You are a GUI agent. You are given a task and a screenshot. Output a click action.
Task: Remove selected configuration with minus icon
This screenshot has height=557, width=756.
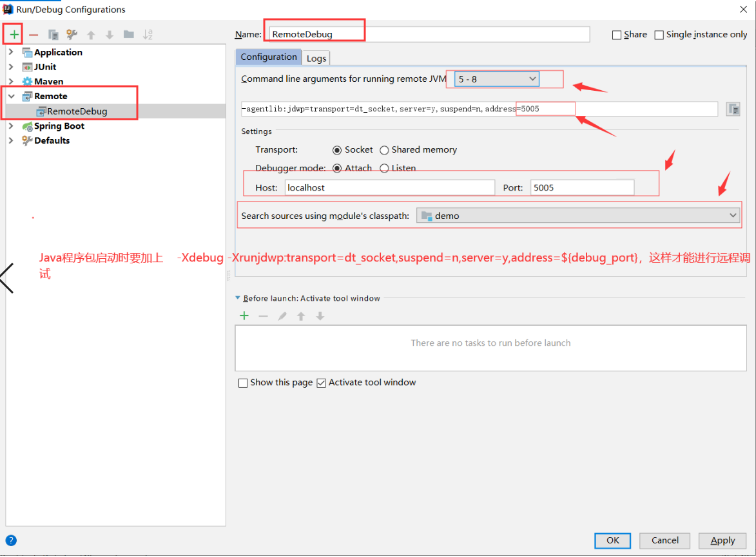tap(34, 35)
